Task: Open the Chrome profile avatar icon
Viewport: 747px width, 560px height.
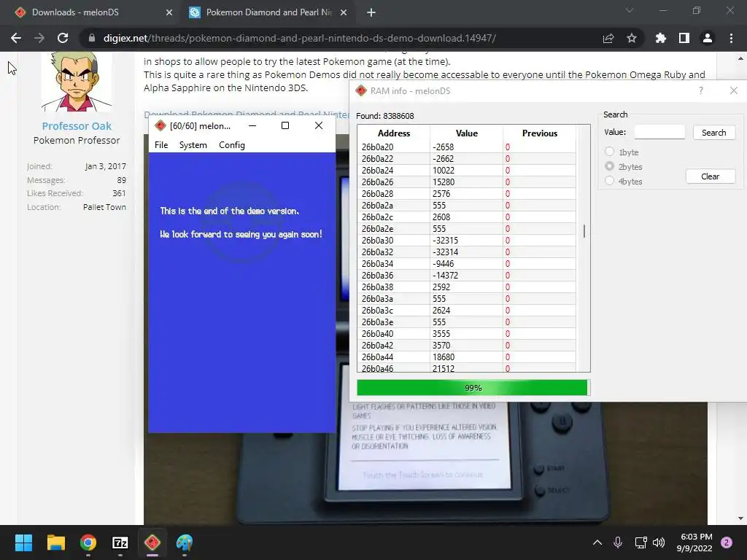Action: coord(708,38)
